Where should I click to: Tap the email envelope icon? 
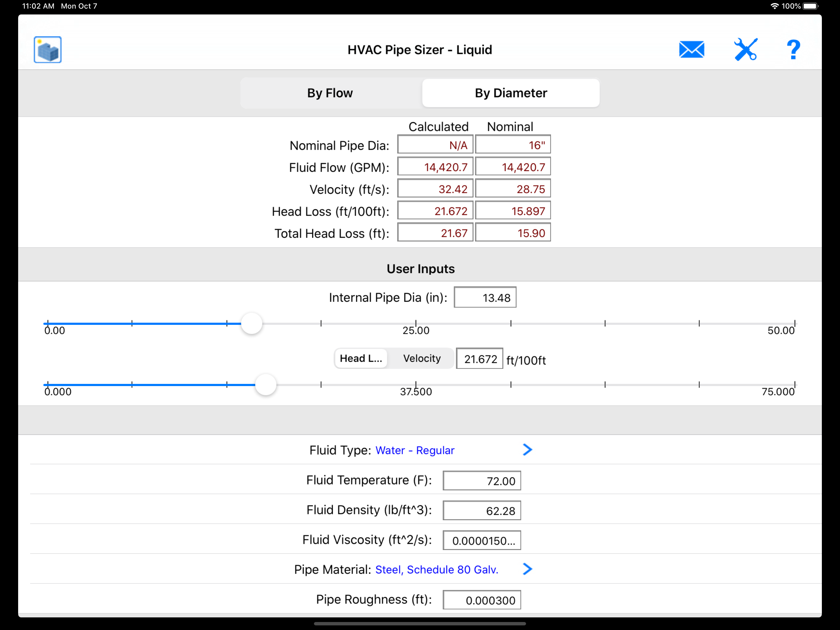[691, 50]
